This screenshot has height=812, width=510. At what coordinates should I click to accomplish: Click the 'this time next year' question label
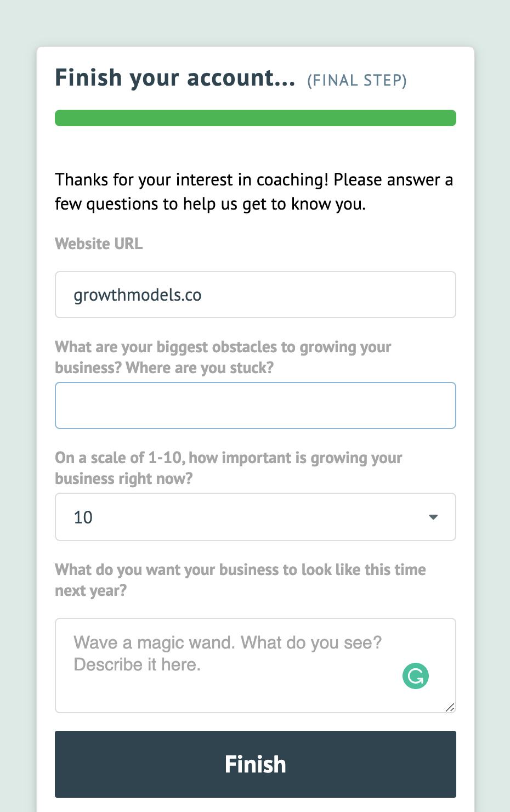point(240,579)
